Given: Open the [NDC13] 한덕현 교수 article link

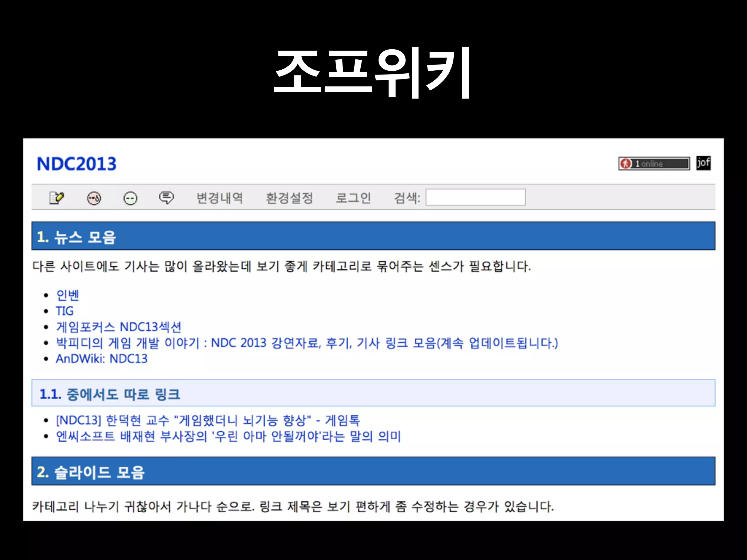Looking at the screenshot, I should (x=208, y=420).
